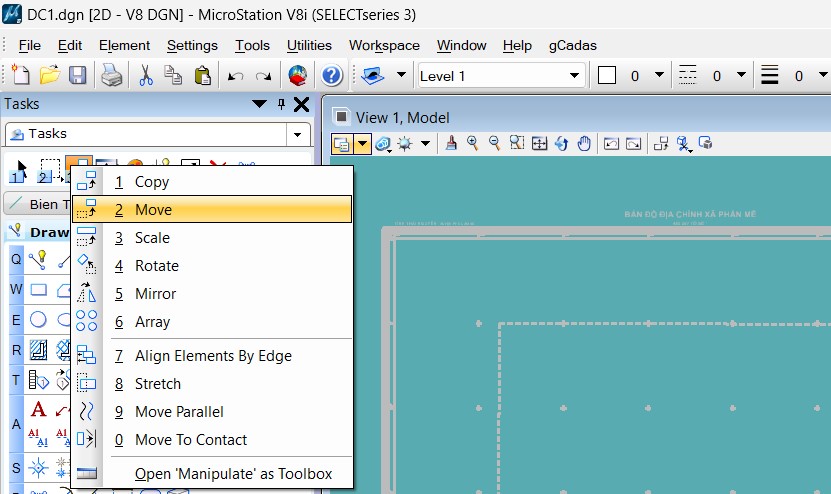This screenshot has height=494, width=831.
Task: Click the Cut scissors icon
Action: pos(145,76)
